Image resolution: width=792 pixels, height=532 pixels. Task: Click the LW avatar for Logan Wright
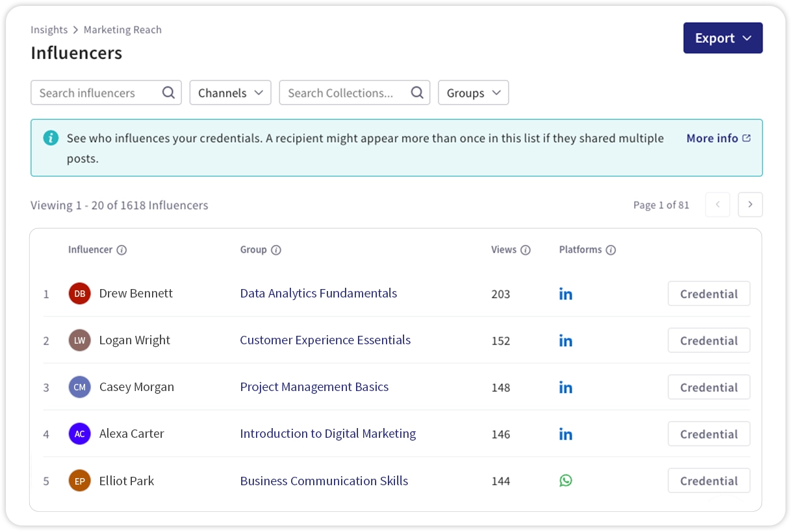[x=79, y=340]
